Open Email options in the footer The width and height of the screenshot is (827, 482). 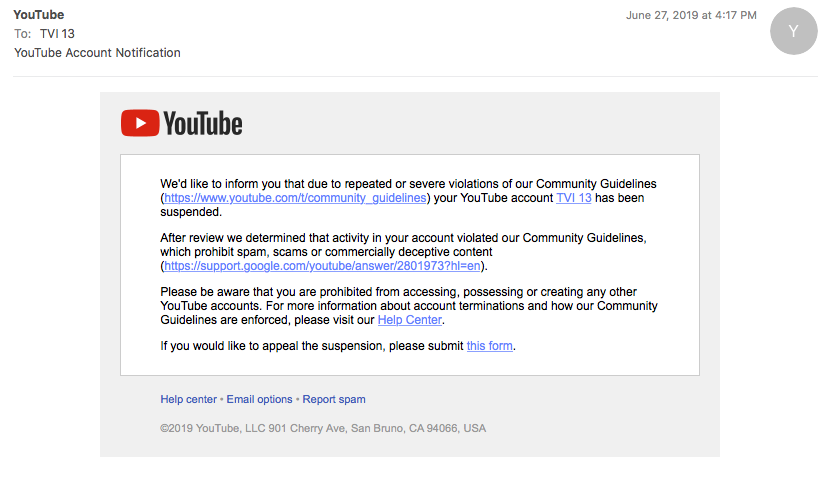point(259,399)
